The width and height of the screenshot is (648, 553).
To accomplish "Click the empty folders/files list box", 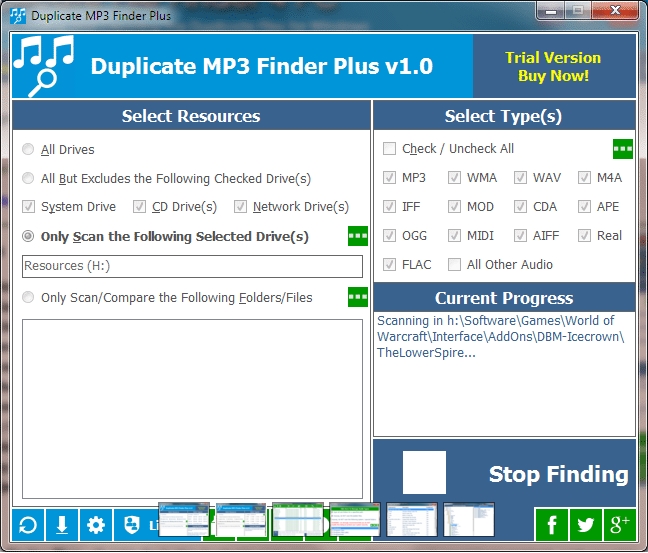I will [x=192, y=408].
